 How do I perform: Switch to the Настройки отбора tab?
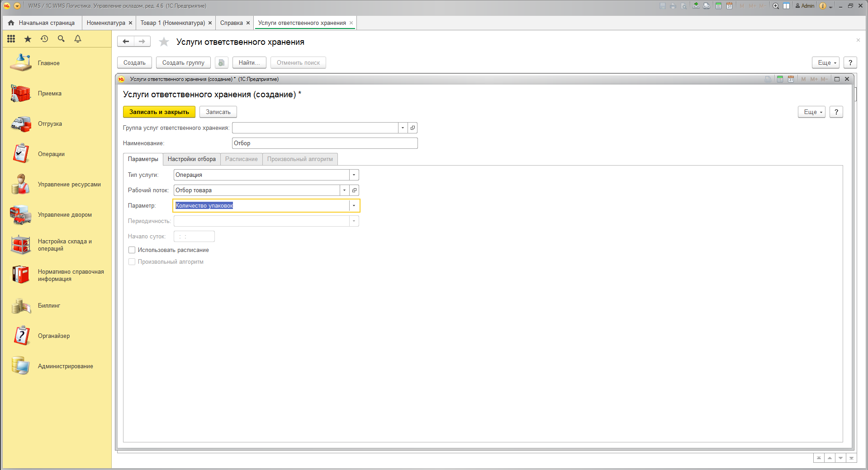[x=191, y=159]
